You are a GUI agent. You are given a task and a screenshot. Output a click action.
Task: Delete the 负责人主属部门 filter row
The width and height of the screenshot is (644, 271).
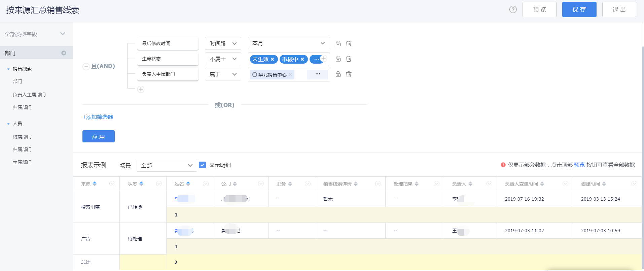tap(349, 74)
